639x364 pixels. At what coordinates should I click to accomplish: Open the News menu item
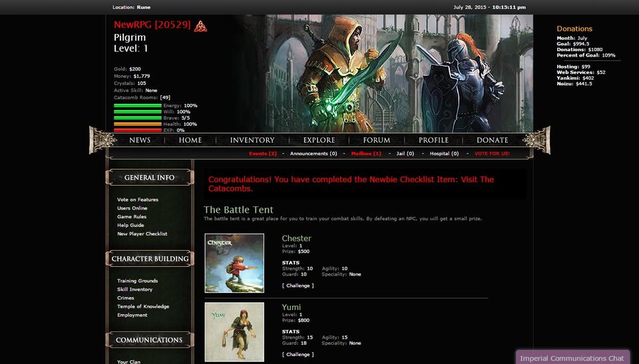tap(140, 140)
